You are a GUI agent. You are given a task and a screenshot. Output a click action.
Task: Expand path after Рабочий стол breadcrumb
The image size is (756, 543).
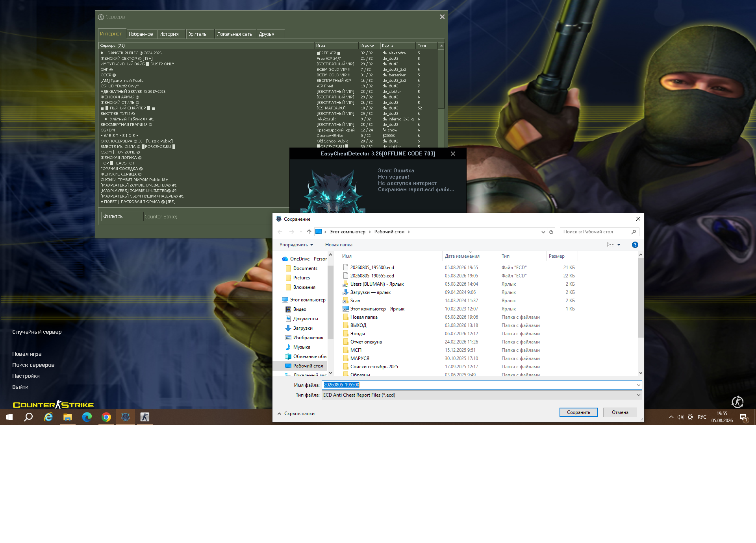tap(409, 232)
